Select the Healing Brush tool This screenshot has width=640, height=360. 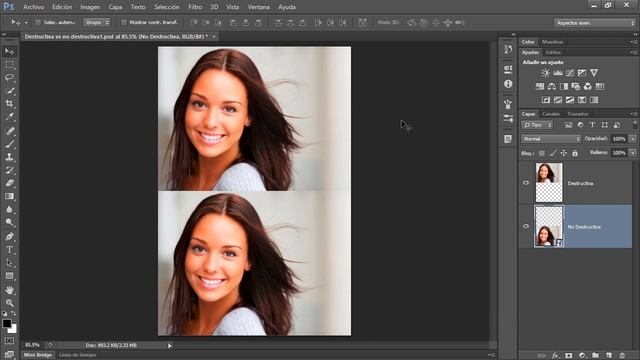pos(9,131)
